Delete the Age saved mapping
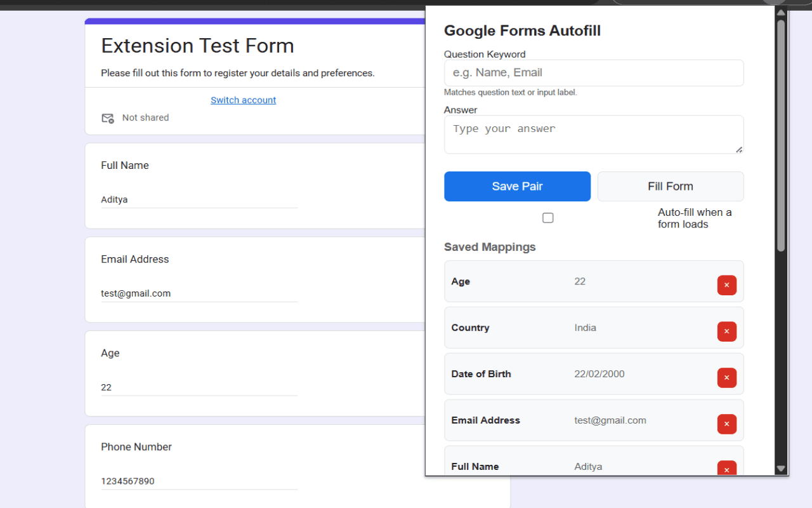 pos(726,285)
